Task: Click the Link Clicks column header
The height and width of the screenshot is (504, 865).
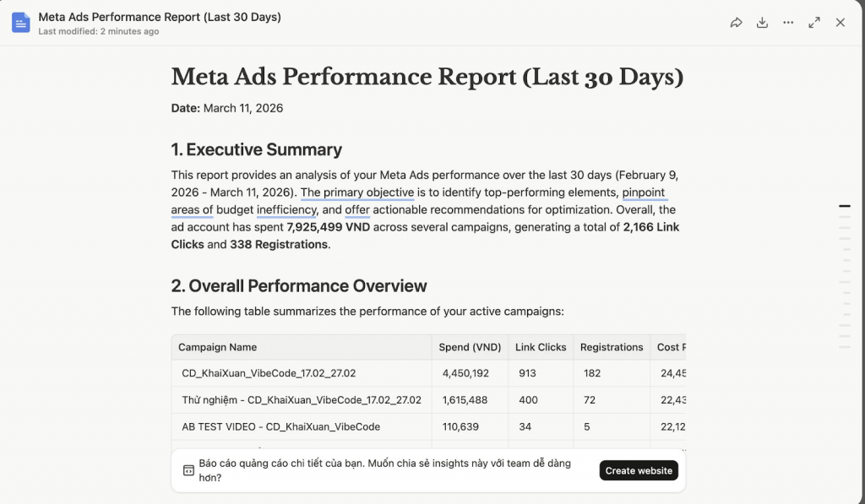Action: [539, 347]
